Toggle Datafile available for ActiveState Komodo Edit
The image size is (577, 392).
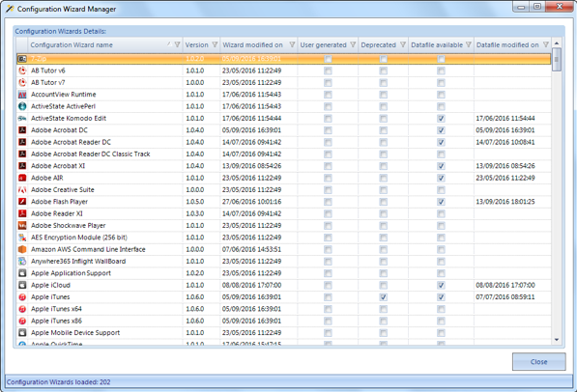click(x=441, y=119)
